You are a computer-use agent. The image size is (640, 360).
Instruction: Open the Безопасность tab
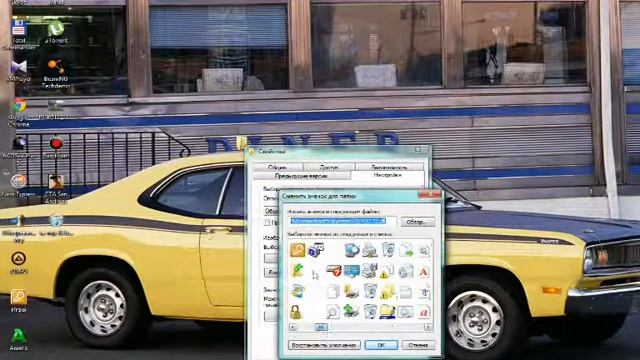point(389,167)
